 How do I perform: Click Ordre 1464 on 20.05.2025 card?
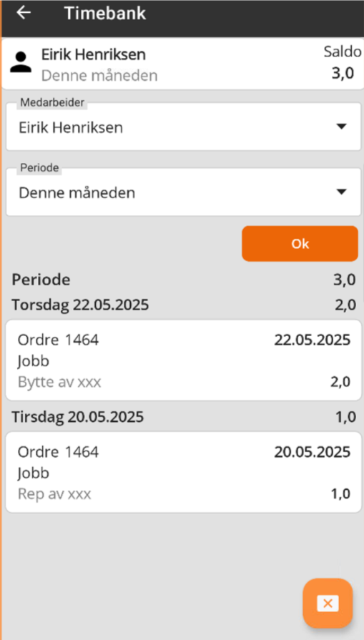[x=58, y=452]
